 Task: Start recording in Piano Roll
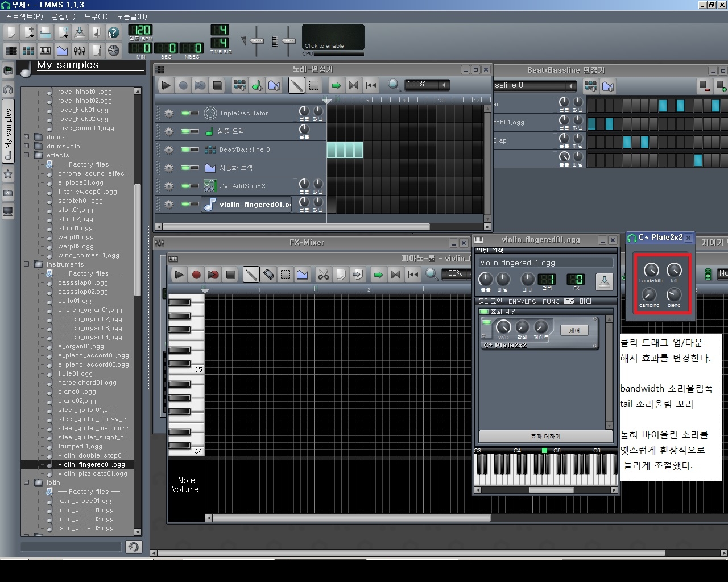(x=196, y=275)
